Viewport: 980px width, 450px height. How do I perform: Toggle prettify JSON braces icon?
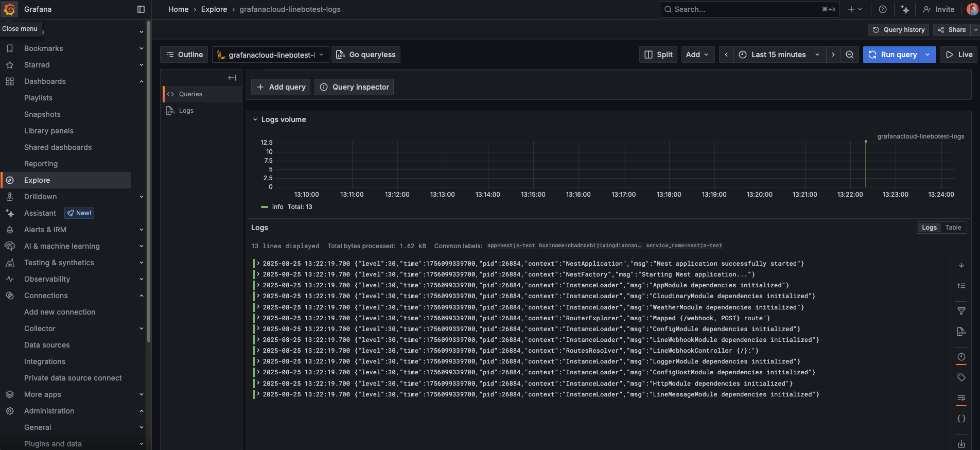pyautogui.click(x=961, y=419)
